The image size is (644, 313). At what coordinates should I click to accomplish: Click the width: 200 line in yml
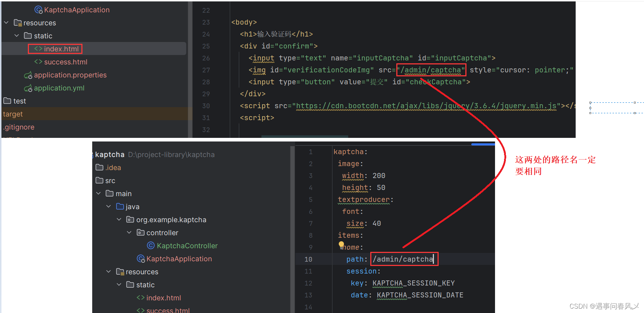(x=363, y=175)
